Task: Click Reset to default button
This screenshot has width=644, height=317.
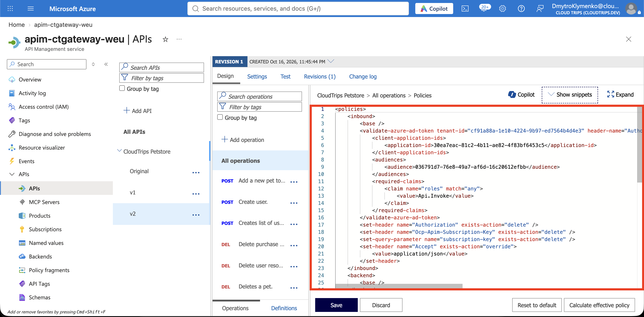Action: click(x=537, y=305)
